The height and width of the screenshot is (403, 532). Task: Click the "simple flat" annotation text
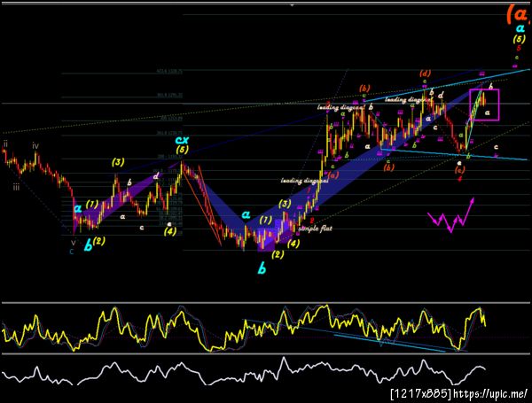(x=315, y=229)
